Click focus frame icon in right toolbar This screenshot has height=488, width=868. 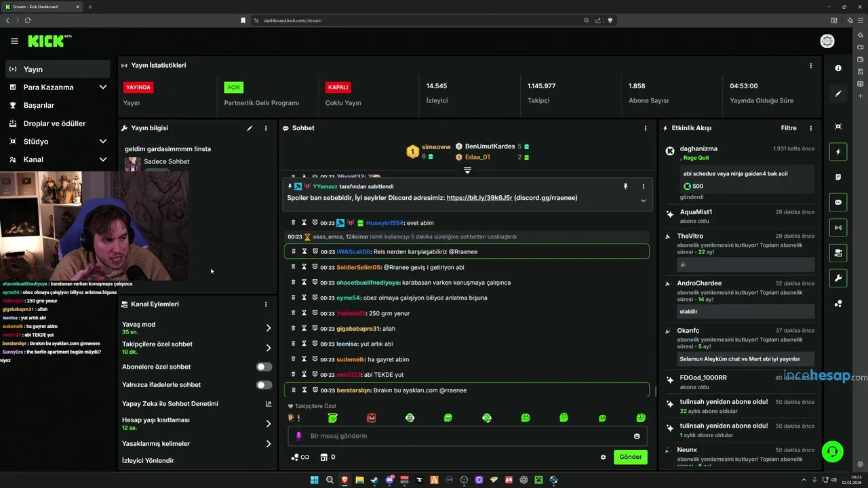(x=838, y=127)
